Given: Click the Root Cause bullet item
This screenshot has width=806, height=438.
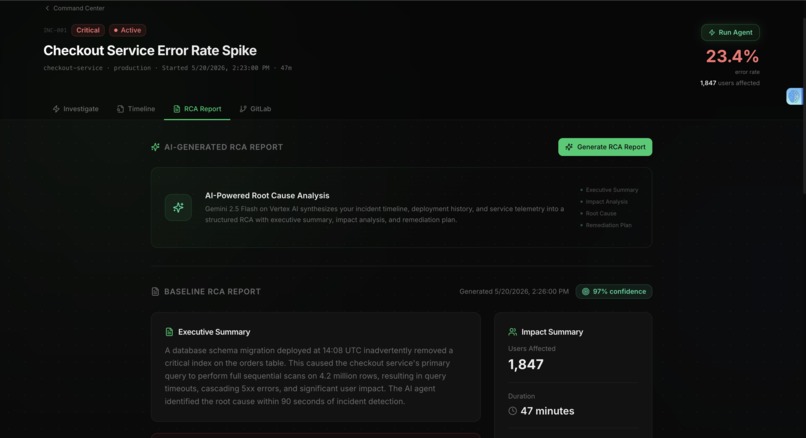Looking at the screenshot, I should tap(598, 213).
